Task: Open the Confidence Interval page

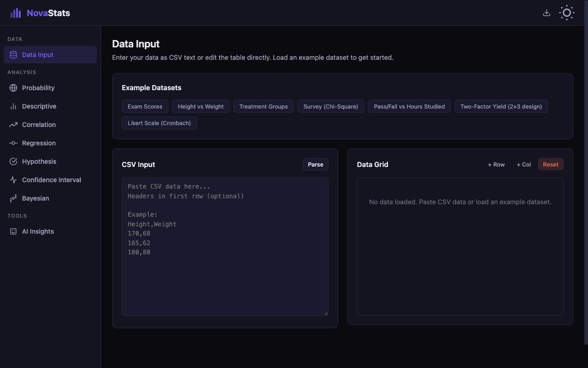Action: pos(50,180)
